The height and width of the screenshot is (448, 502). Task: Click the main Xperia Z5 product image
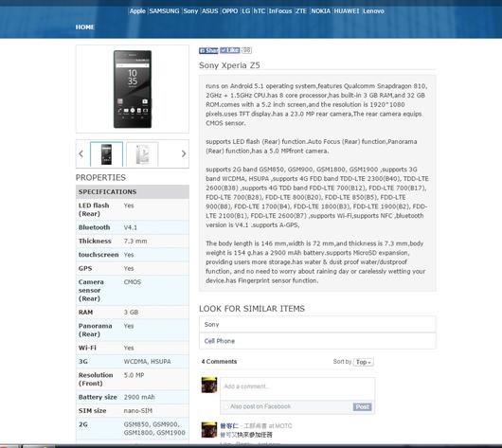133,89
